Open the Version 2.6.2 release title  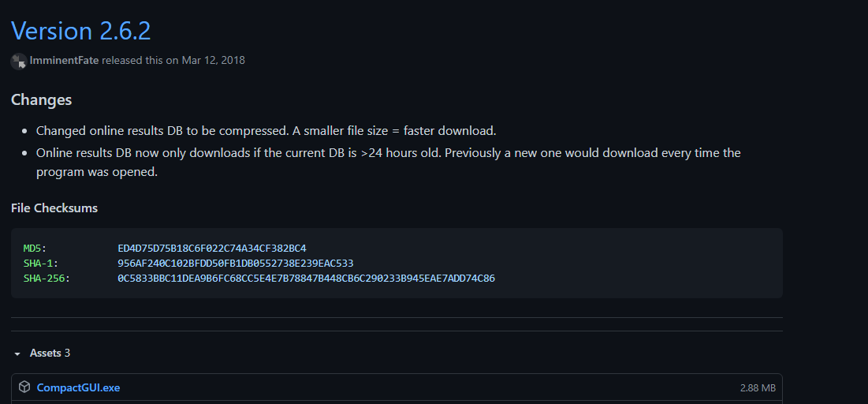tap(80, 31)
